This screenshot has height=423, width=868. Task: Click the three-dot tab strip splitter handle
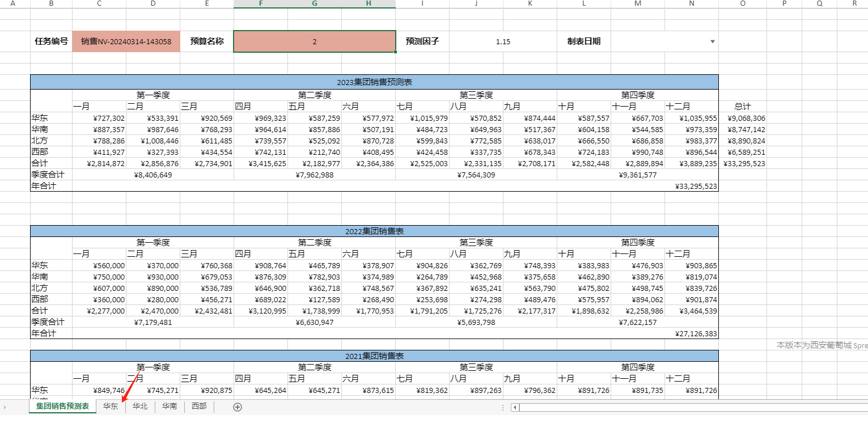[x=503, y=407]
